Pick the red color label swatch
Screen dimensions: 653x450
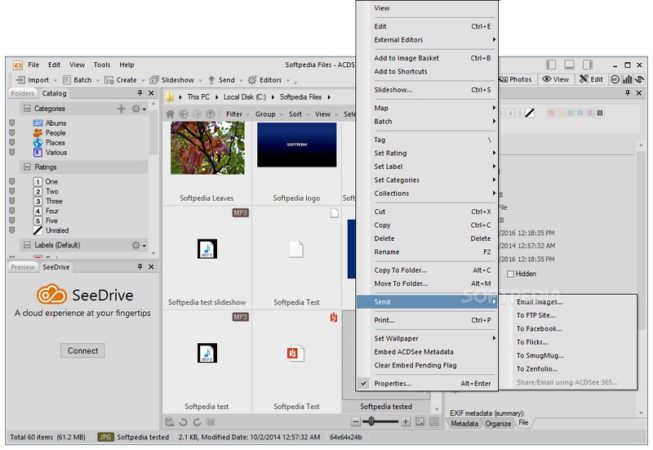(x=551, y=113)
